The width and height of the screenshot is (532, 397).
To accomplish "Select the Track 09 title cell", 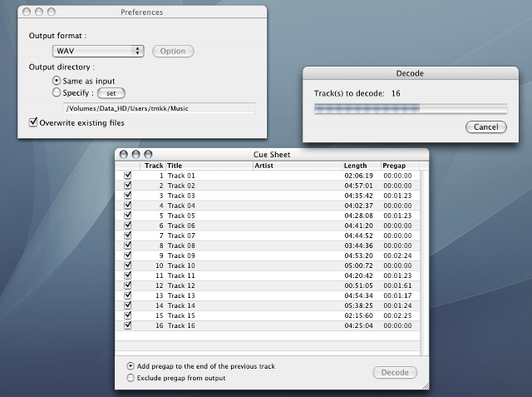I will [181, 256].
